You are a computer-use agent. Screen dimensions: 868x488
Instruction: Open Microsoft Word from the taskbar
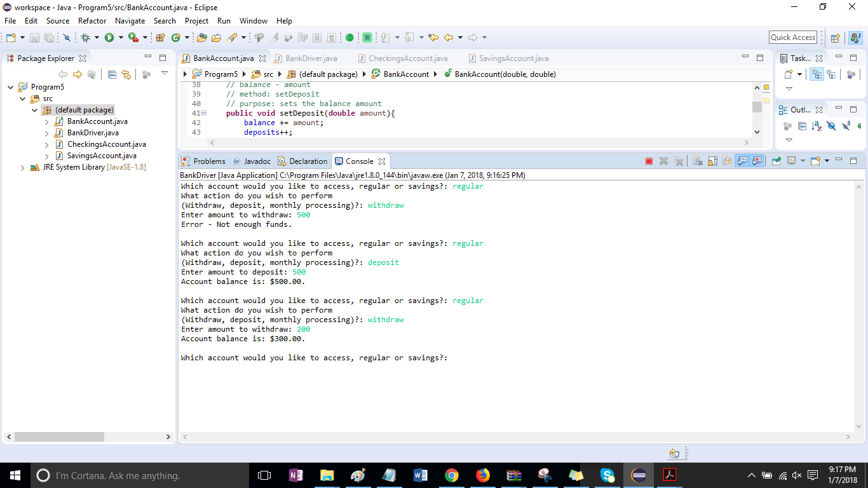point(421,475)
